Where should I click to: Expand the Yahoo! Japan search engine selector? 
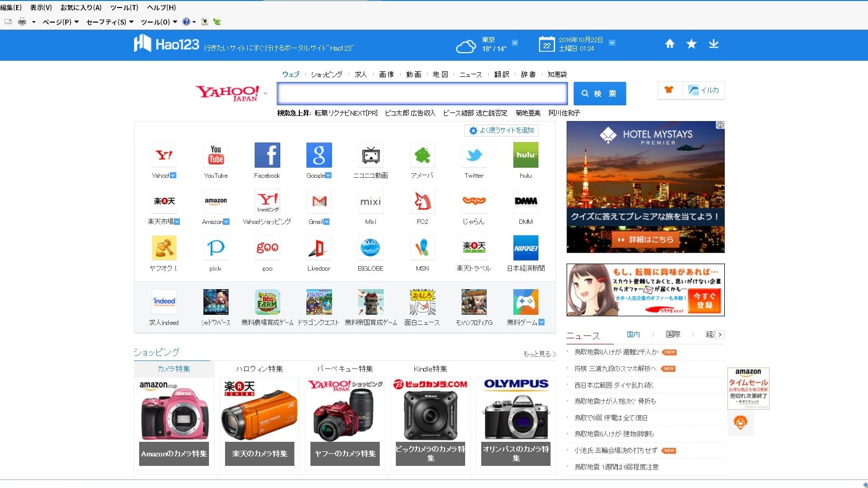pyautogui.click(x=265, y=93)
